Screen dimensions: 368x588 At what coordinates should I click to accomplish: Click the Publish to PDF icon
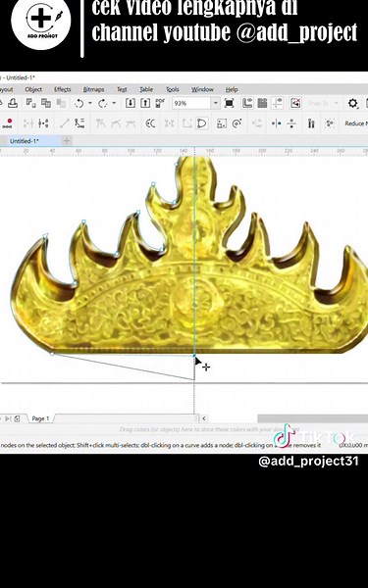click(160, 103)
